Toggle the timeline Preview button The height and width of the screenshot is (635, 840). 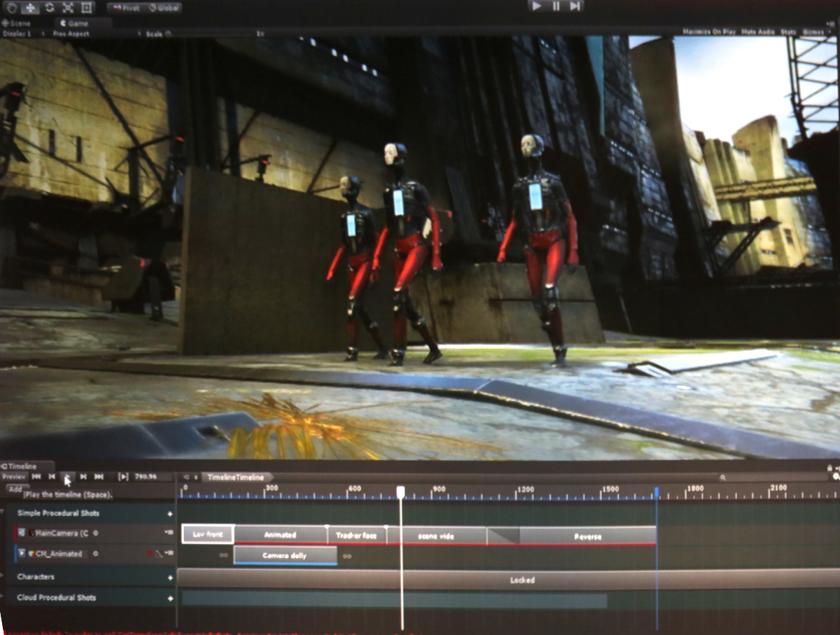[x=14, y=477]
